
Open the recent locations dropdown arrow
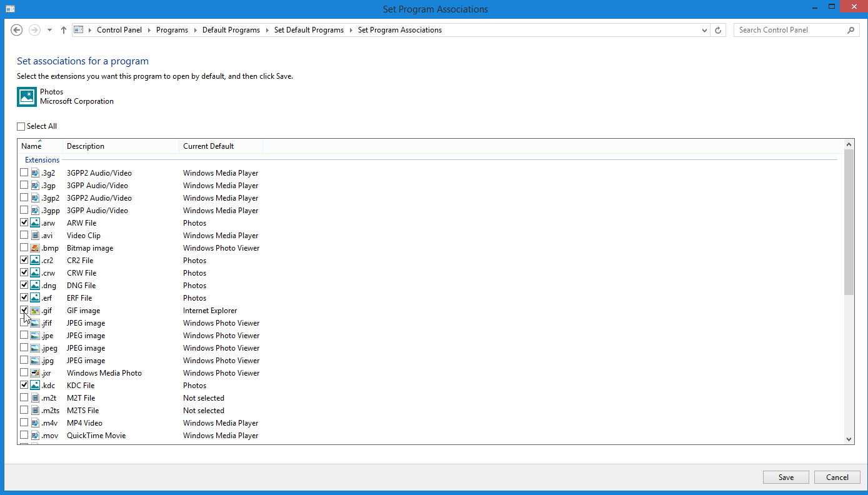pyautogui.click(x=49, y=30)
